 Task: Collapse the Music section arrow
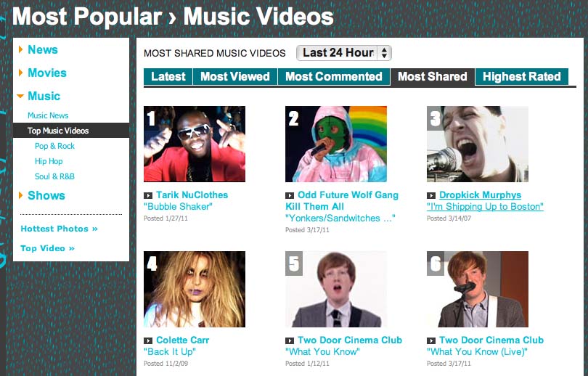click(20, 96)
